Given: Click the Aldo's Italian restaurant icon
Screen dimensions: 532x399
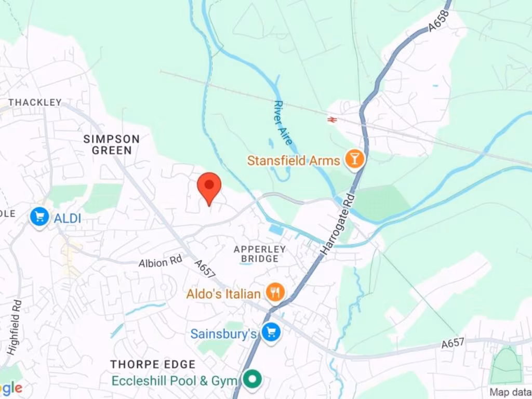Looking at the screenshot, I should [275, 292].
